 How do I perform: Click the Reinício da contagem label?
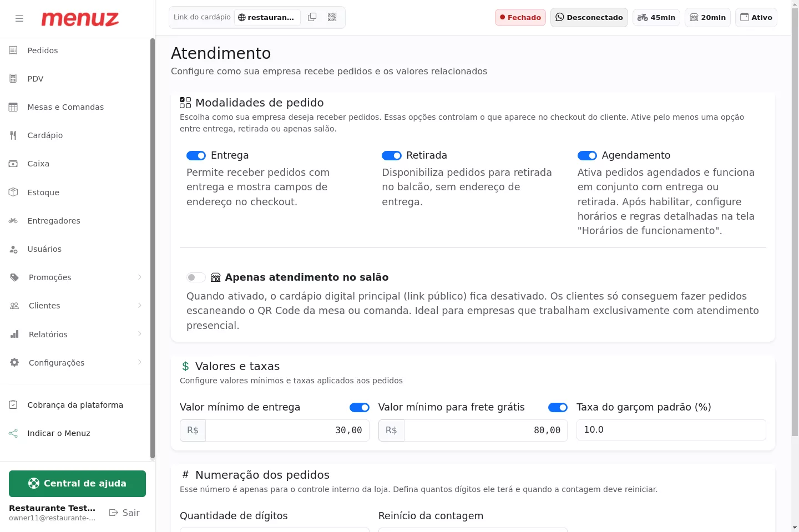(431, 516)
